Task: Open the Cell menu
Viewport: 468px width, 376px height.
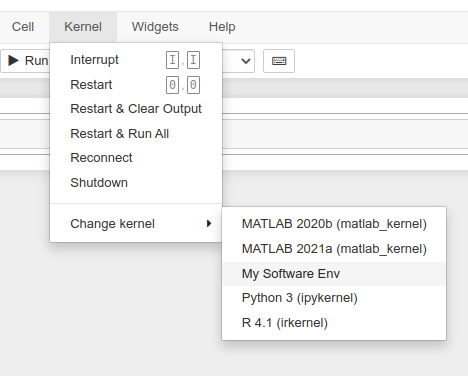Action: pos(23,27)
